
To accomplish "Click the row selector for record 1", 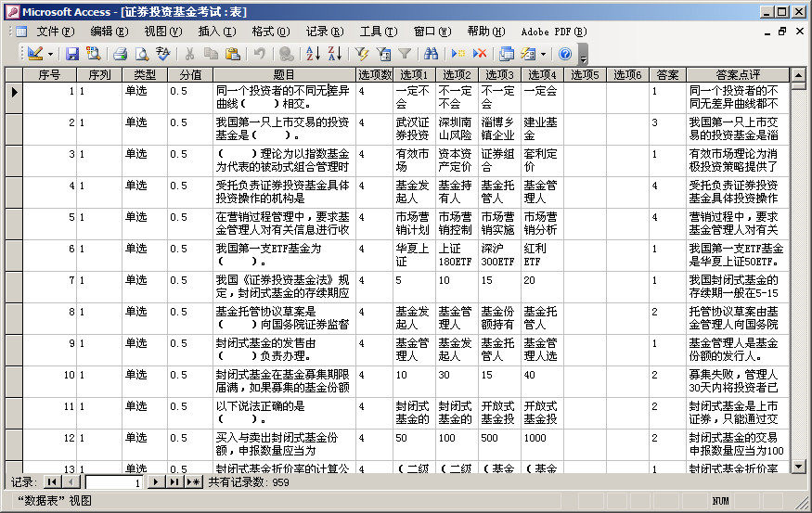I will [x=14, y=97].
